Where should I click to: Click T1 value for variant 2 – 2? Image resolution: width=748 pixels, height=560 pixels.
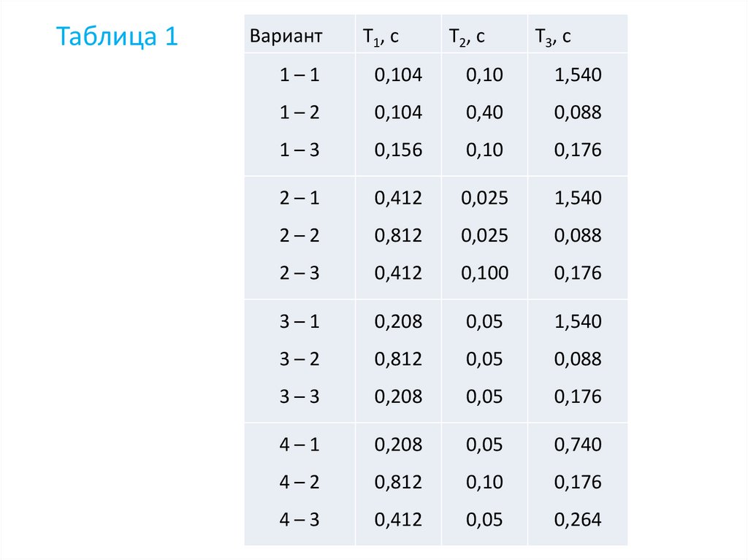tap(398, 236)
